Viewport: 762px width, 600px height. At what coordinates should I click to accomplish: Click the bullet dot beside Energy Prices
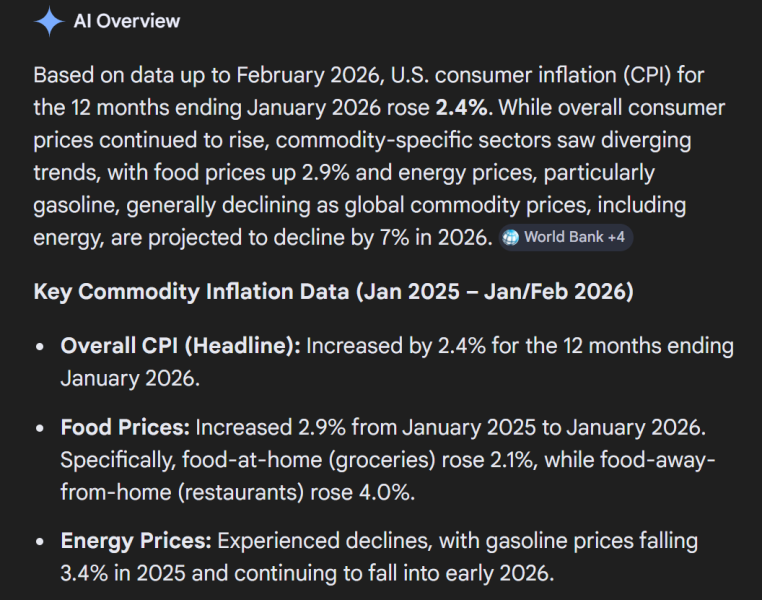39,542
